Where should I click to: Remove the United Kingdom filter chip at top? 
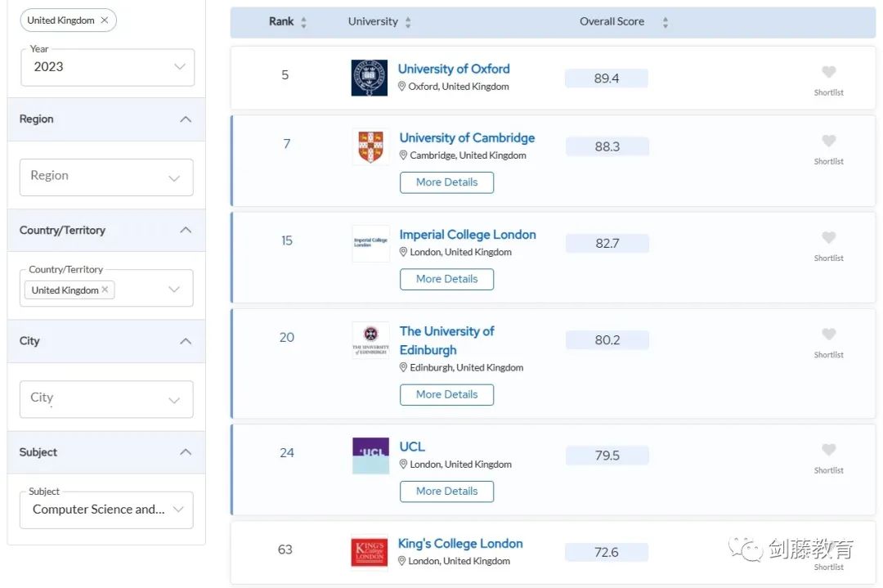pyautogui.click(x=104, y=20)
